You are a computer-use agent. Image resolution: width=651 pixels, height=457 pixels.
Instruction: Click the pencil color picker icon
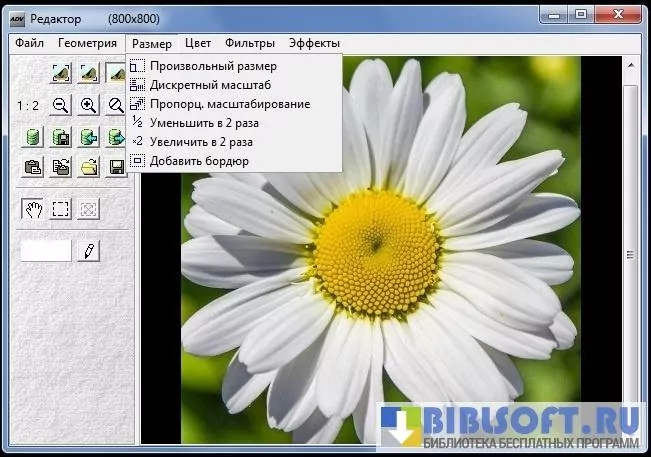90,250
